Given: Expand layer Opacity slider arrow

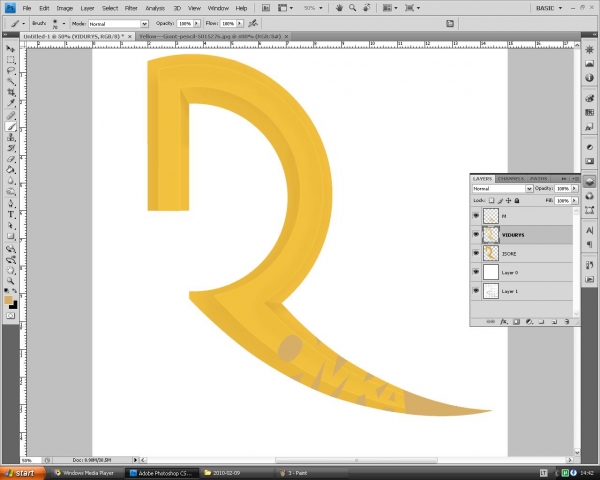Looking at the screenshot, I should [x=574, y=189].
